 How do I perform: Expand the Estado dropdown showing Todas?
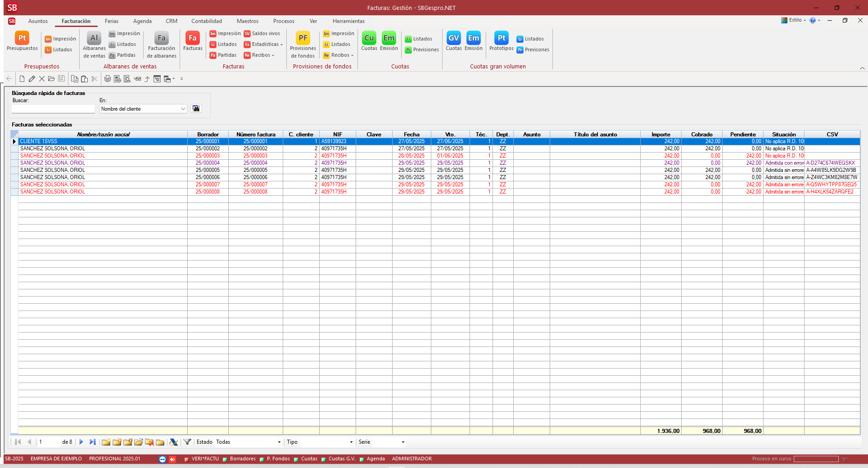tap(279, 442)
